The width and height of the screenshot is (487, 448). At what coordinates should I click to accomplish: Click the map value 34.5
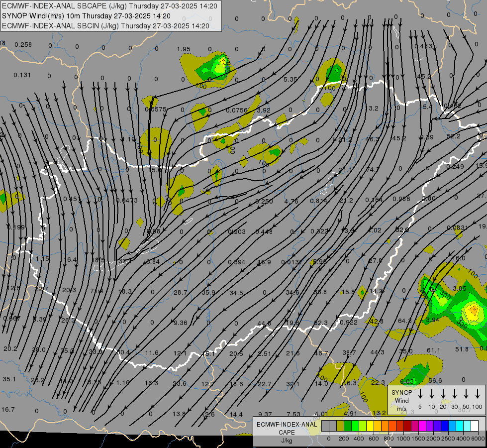(x=236, y=293)
